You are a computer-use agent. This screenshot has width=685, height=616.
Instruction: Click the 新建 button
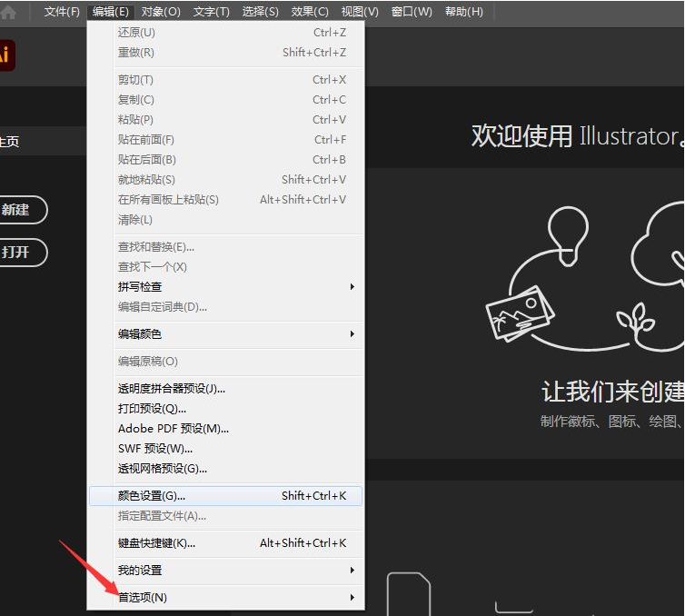coord(21,210)
